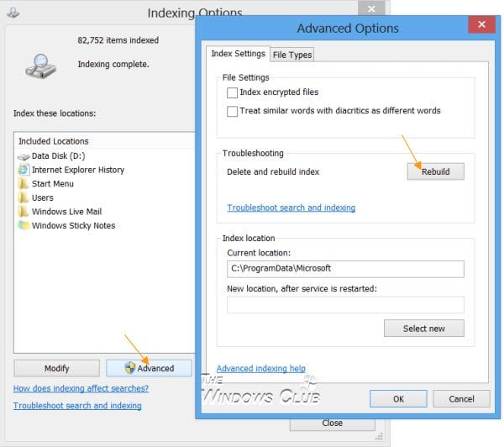Click the Internet Explorer History icon
Screen dimensions: 504x447
click(24, 170)
